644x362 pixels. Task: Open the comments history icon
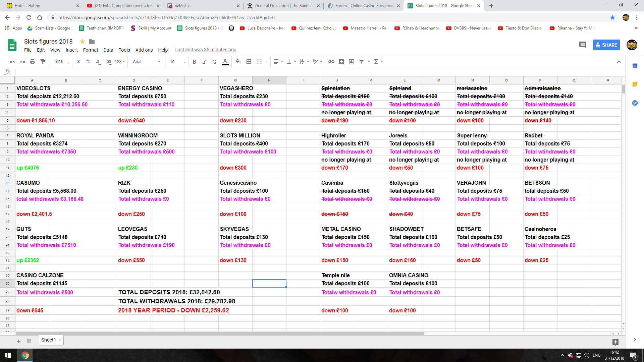click(583, 45)
